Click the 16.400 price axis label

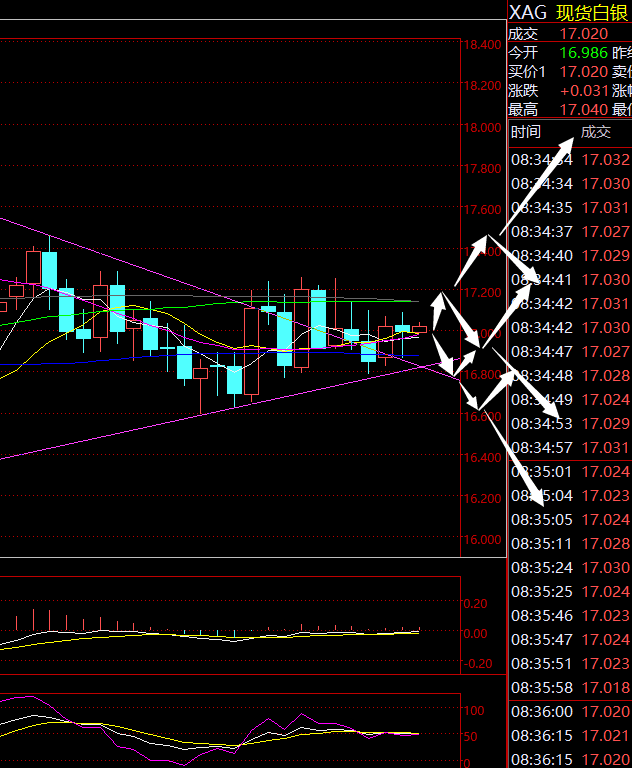pyautogui.click(x=483, y=458)
